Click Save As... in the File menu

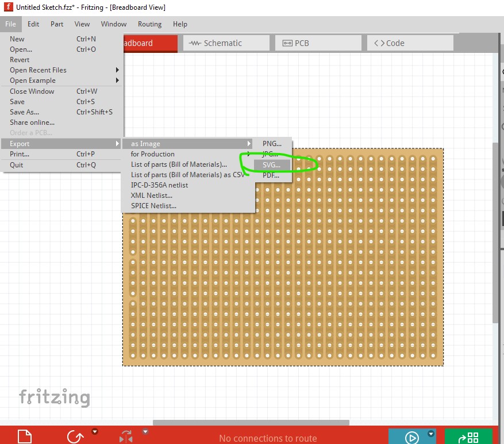pyautogui.click(x=62, y=112)
